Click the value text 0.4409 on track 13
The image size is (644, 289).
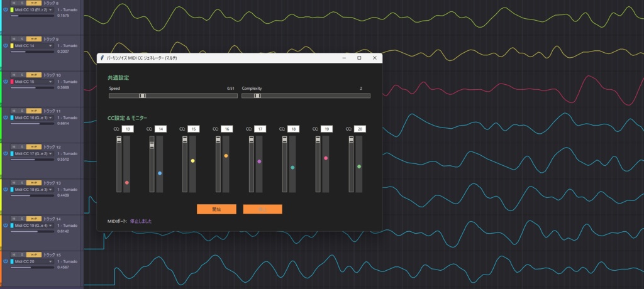63,195
